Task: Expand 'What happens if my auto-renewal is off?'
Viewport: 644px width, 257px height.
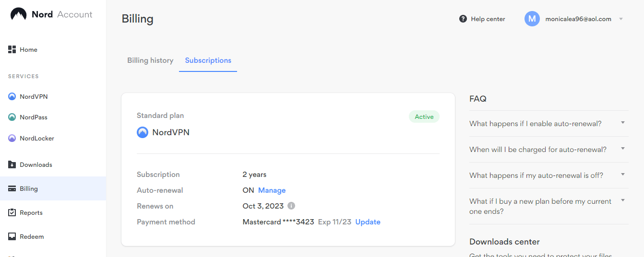Action: point(623,175)
